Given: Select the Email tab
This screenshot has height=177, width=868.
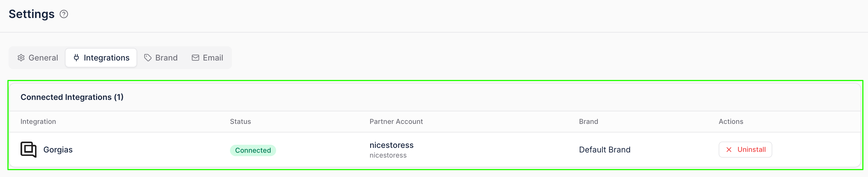Looking at the screenshot, I should click(207, 58).
